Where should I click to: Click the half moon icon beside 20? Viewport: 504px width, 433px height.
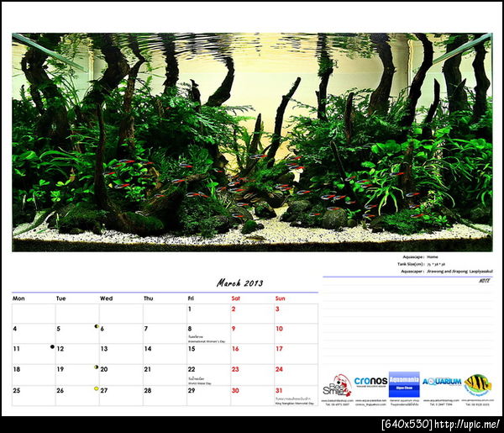(x=96, y=367)
